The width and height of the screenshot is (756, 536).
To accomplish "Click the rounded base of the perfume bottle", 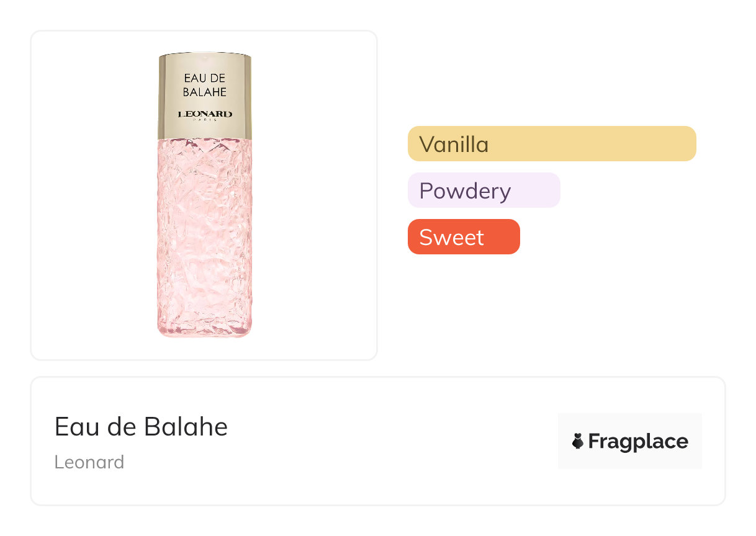I will point(205,330).
